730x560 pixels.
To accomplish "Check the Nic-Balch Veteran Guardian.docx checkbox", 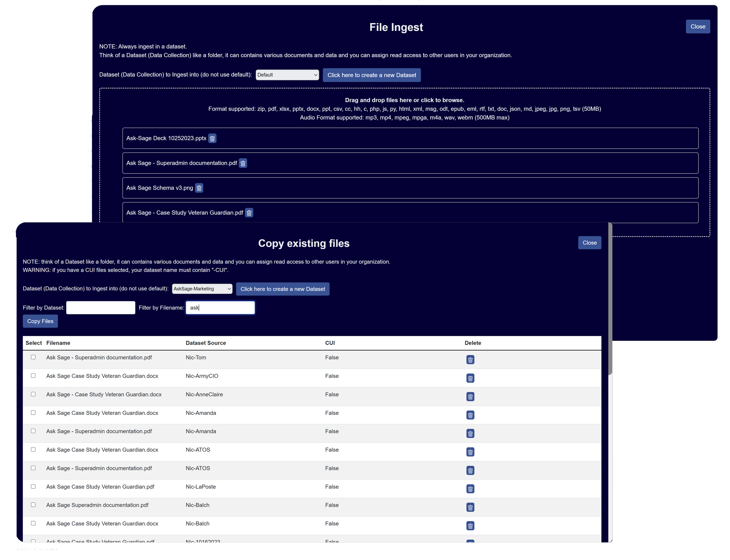I will tap(33, 523).
